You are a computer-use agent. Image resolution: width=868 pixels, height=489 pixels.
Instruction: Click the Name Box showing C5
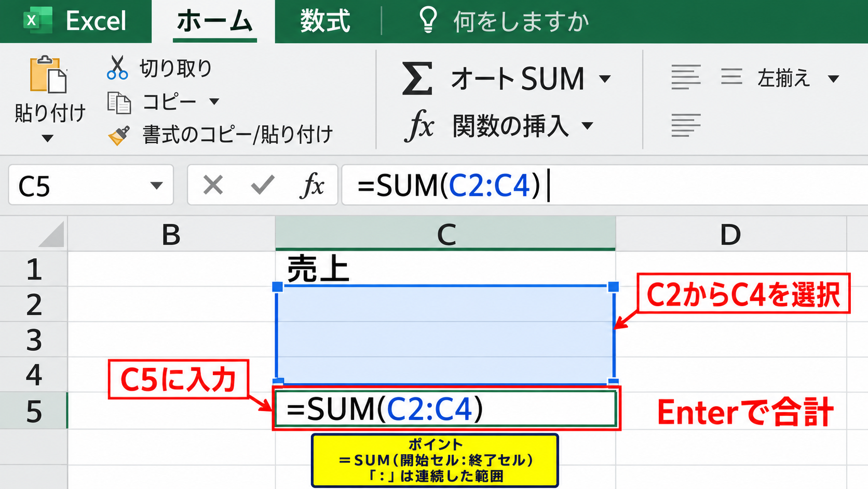click(91, 186)
